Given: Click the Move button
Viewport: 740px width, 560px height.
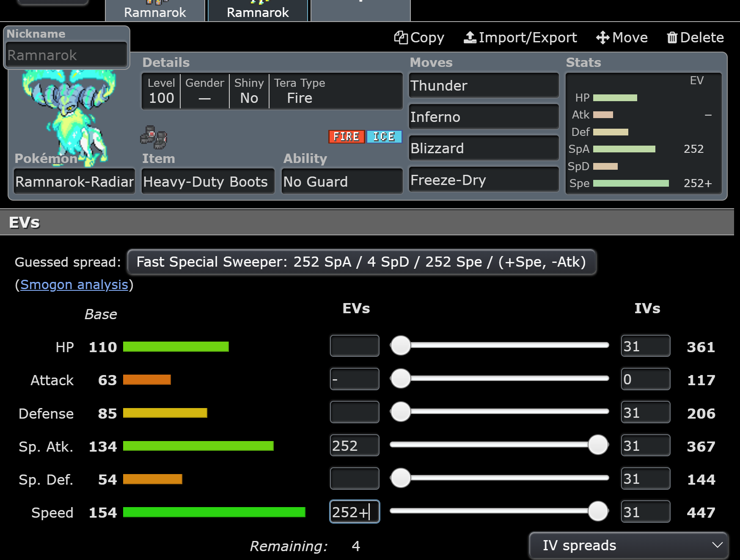Looking at the screenshot, I should click(x=622, y=38).
